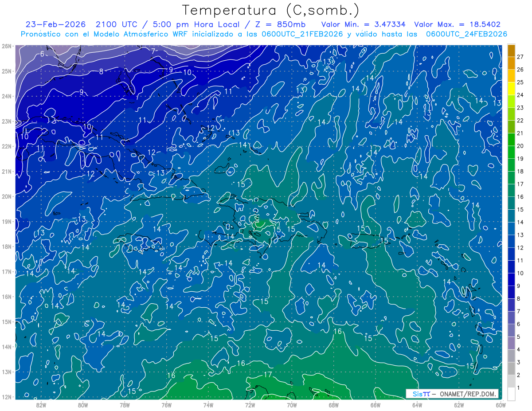Click the "14N" latitude axis label

pos(6,347)
